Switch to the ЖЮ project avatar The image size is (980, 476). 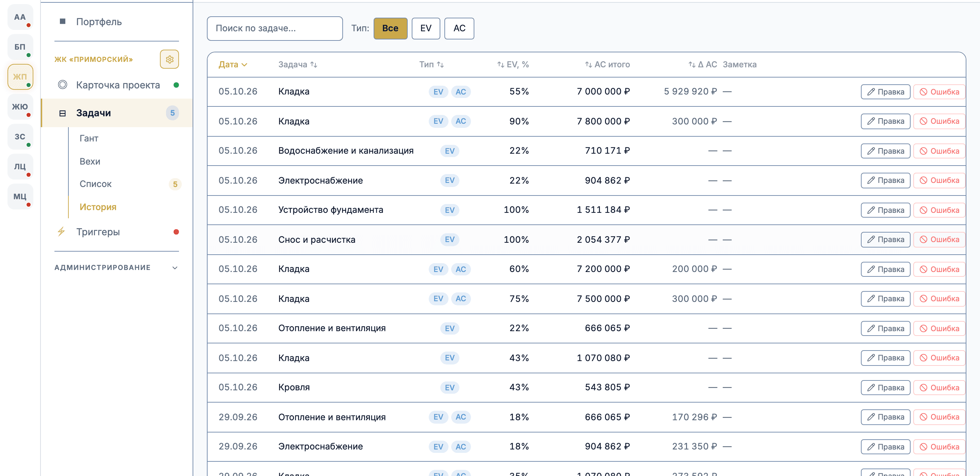[x=20, y=107]
